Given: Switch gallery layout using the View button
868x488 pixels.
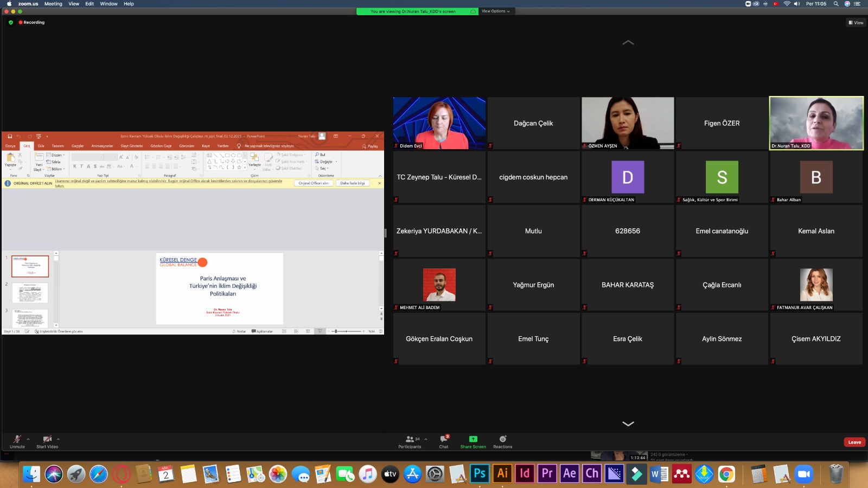Looking at the screenshot, I should click(x=856, y=23).
